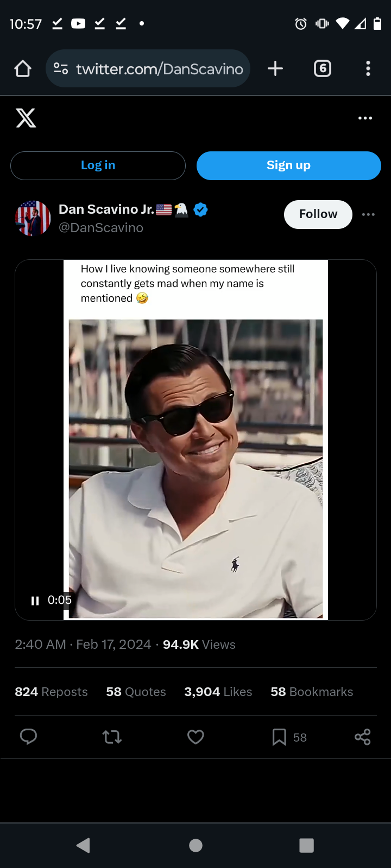Viewport: 391px width, 868px height.
Task: Follow Dan Scavino Jr.
Action: click(318, 214)
